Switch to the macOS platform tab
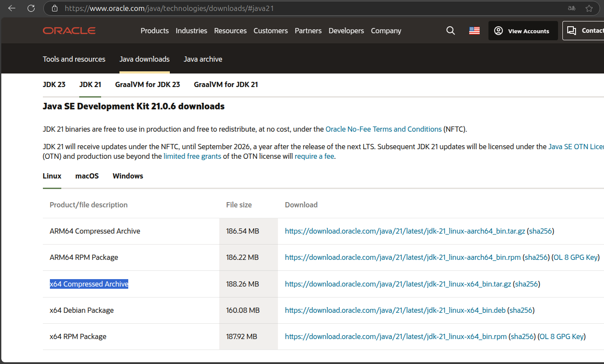This screenshot has width=604, height=364. 87,176
